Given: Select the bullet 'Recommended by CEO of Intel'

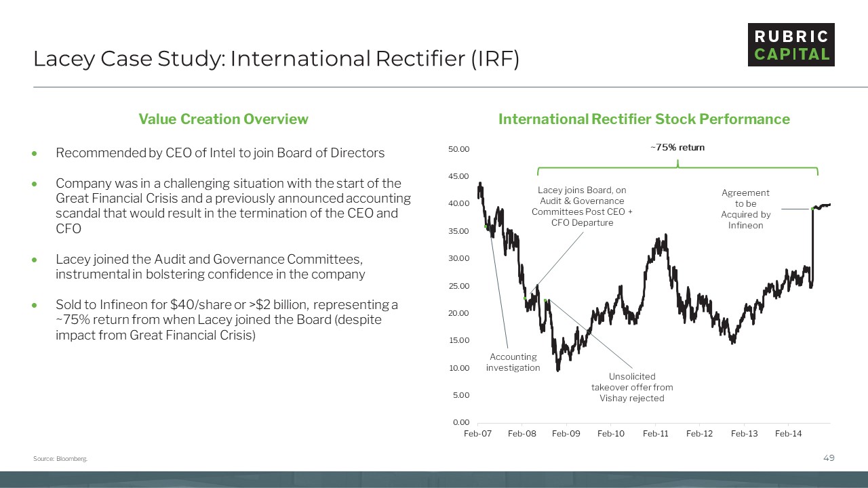Looking at the screenshot, I should click(220, 153).
